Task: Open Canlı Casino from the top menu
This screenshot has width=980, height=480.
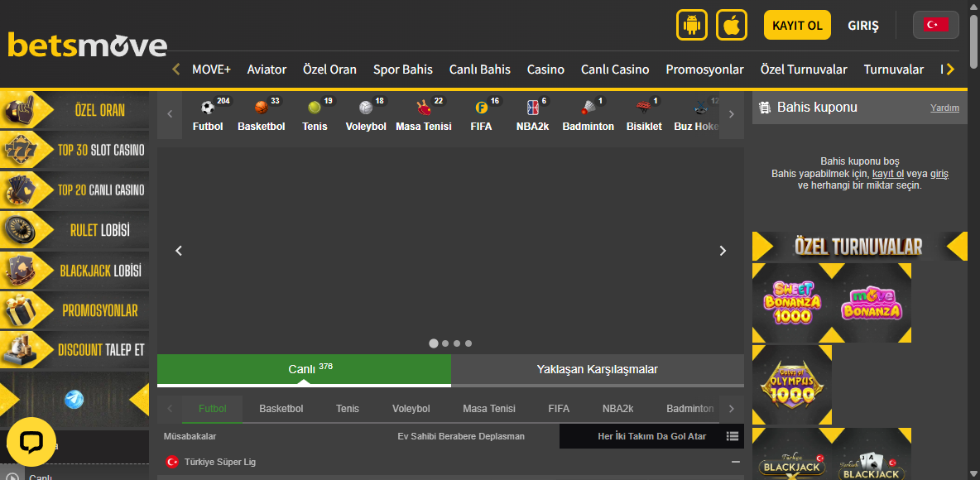Action: point(615,70)
